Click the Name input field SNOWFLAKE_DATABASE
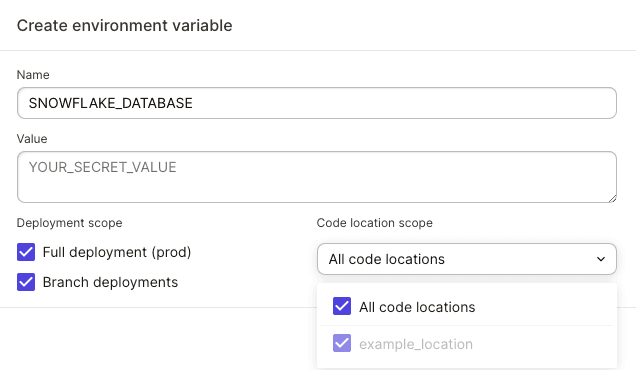This screenshot has width=636, height=370. [x=317, y=103]
